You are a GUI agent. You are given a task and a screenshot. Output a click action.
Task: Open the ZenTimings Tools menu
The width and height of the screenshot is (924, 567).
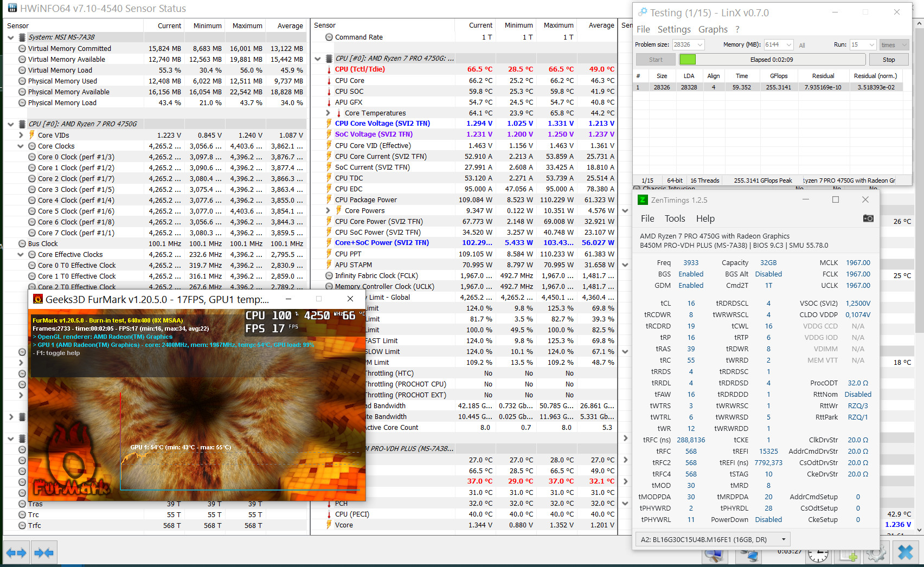tap(675, 218)
